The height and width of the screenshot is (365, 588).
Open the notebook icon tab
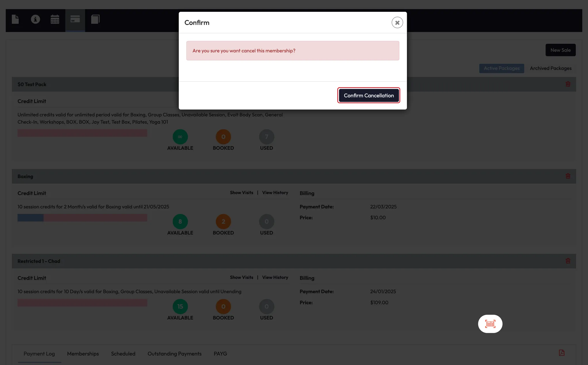(95, 19)
